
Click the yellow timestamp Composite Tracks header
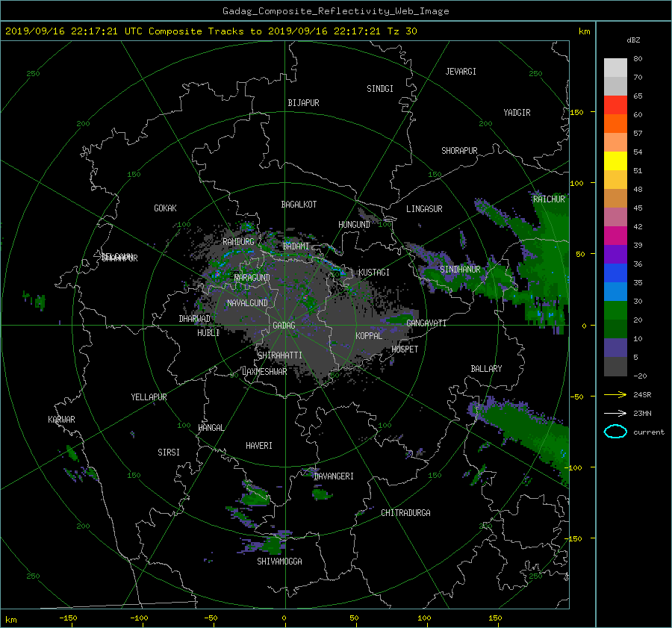[x=211, y=31]
